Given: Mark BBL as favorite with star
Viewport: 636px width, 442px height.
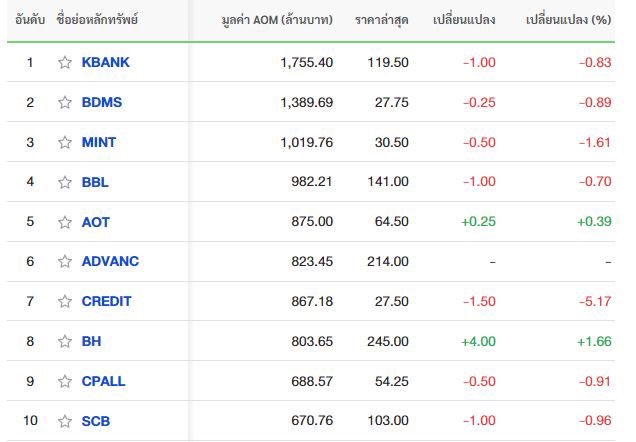Looking at the screenshot, I should pos(65,182).
